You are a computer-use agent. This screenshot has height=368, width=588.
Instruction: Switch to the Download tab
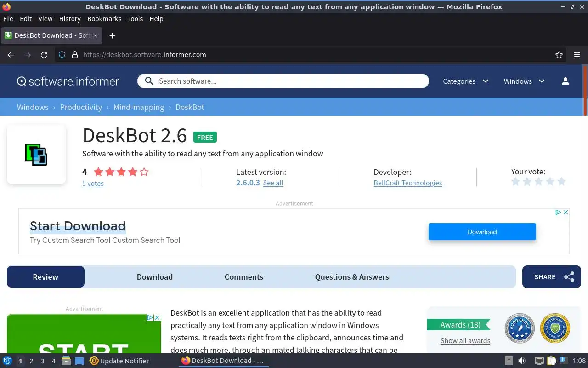(x=155, y=277)
